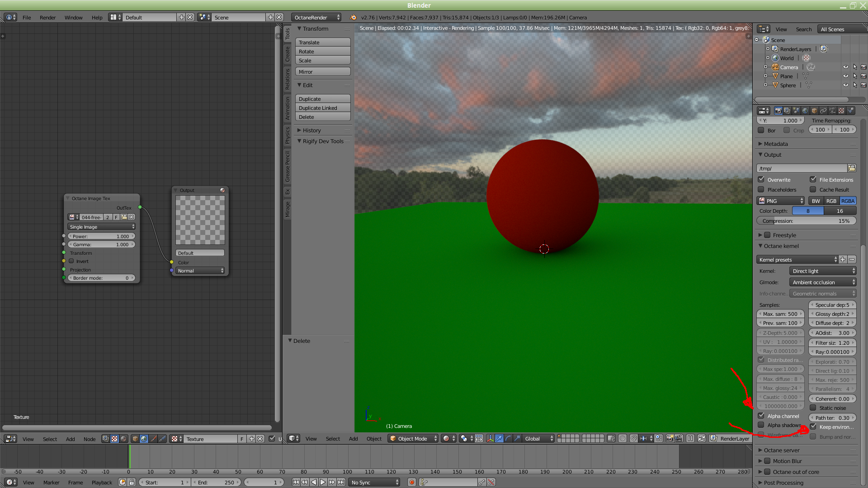The height and width of the screenshot is (488, 868).
Task: Open the World properties tab icon
Action: [805, 111]
